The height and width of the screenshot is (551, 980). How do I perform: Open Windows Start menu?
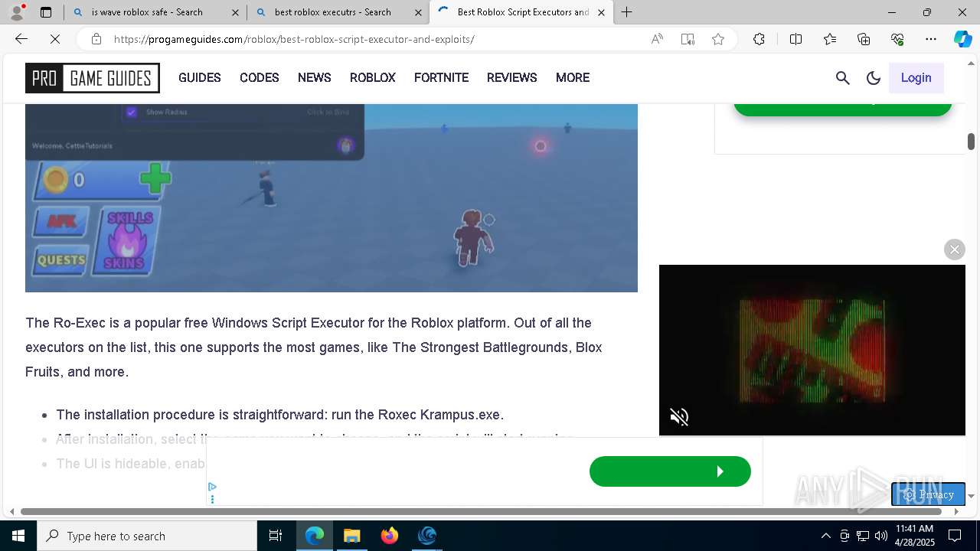point(18,536)
